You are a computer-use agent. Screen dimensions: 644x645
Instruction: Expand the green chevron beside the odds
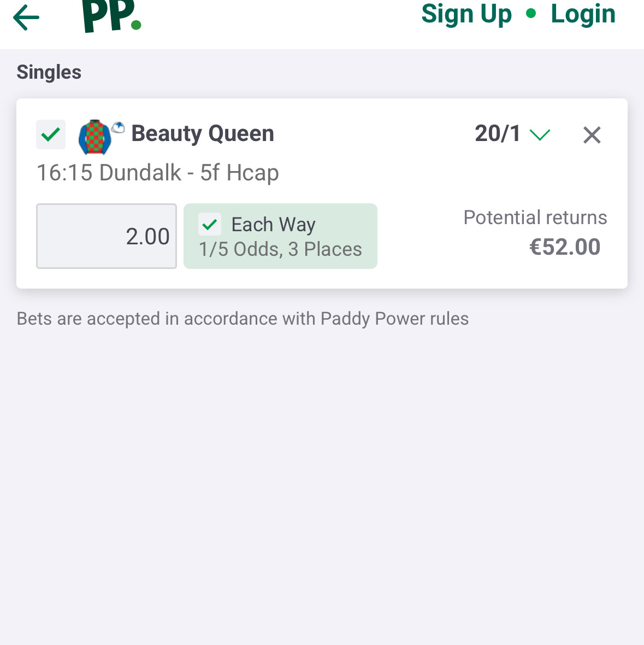point(540,134)
